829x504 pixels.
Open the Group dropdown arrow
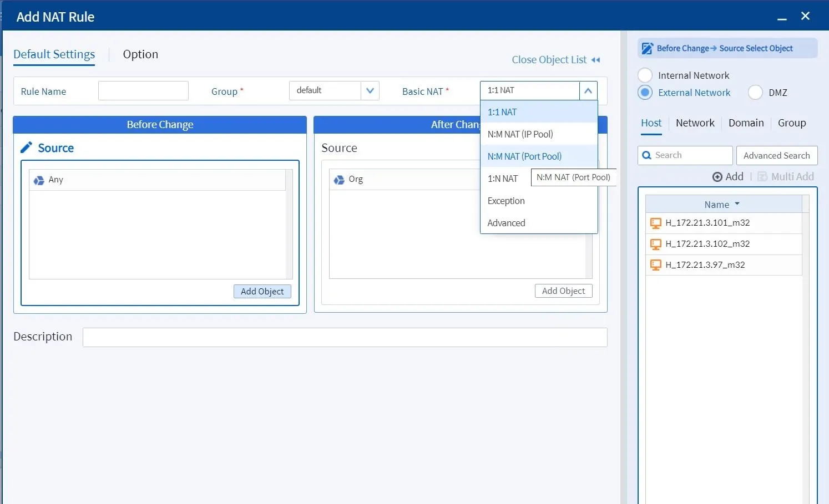click(x=370, y=90)
